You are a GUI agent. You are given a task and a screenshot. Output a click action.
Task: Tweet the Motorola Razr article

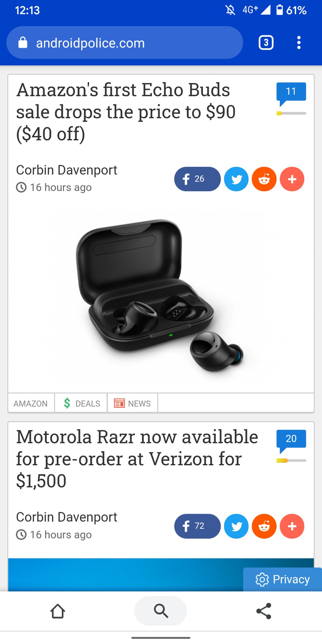[x=236, y=526]
